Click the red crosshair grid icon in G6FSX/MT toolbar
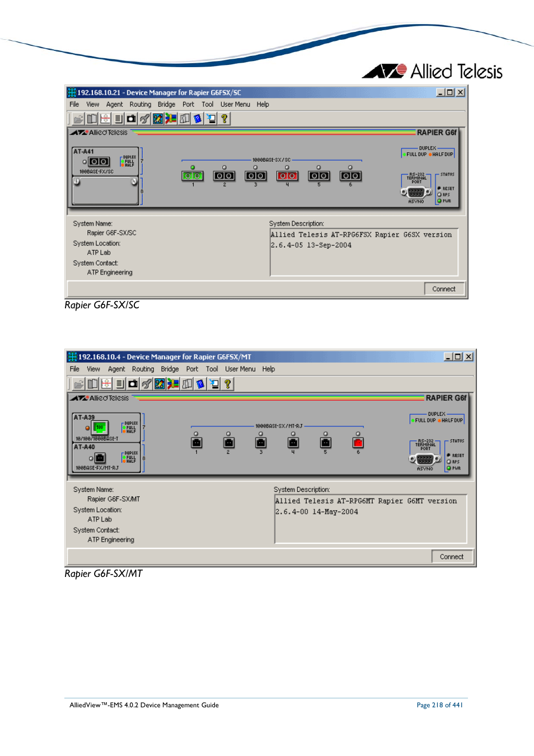This screenshot has width=534, height=756. pos(106,384)
